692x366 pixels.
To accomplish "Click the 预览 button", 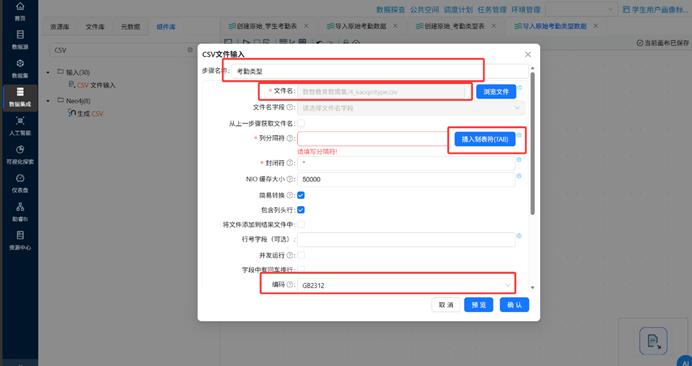I will 478,305.
